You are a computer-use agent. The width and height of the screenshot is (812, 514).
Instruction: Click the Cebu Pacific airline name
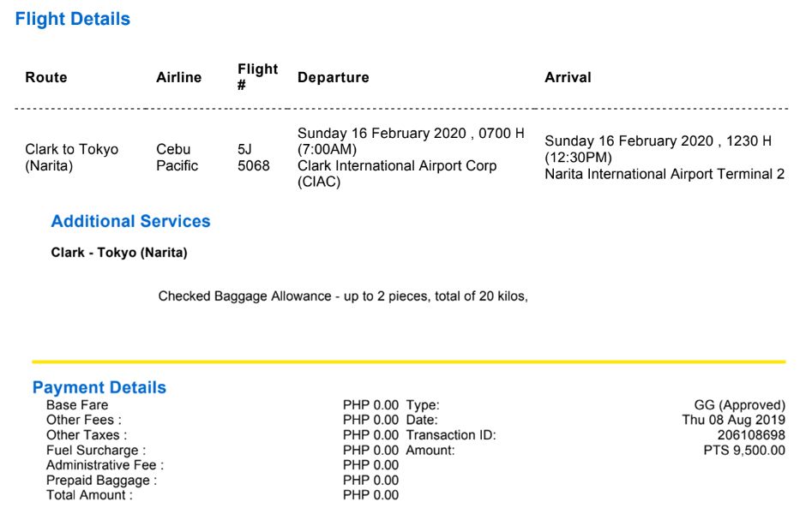[x=177, y=158]
